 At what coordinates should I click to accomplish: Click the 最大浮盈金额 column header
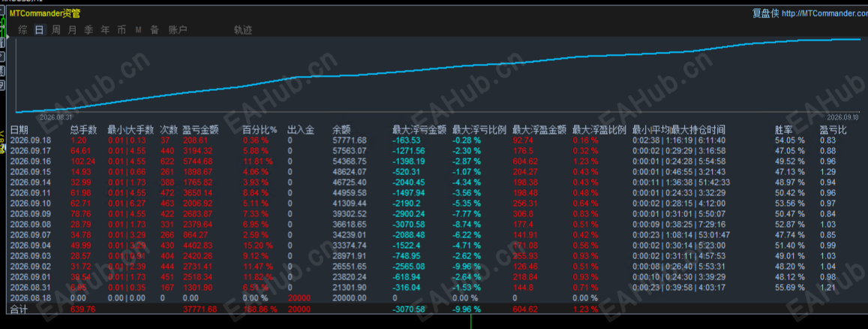point(539,130)
